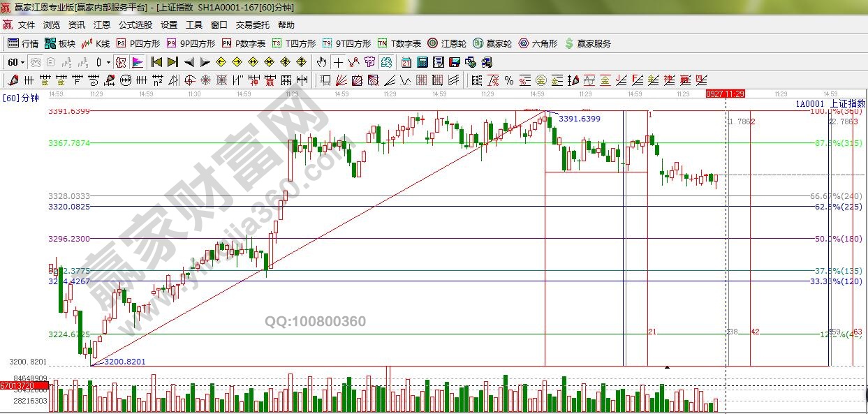The width and height of the screenshot is (868, 414).
Task: Select the hand pan tool
Action: click(x=321, y=62)
